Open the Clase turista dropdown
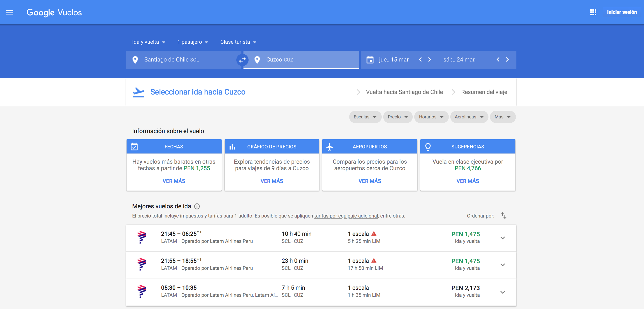The image size is (644, 309). click(x=238, y=42)
